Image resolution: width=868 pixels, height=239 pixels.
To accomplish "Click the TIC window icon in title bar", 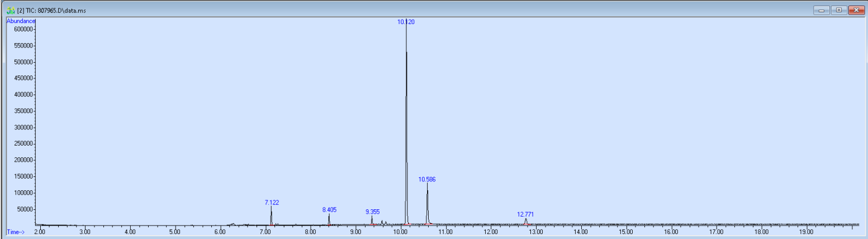I will (11, 11).
